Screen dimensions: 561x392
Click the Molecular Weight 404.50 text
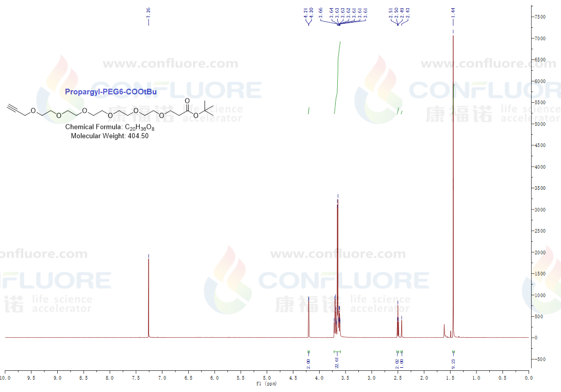[x=109, y=136]
